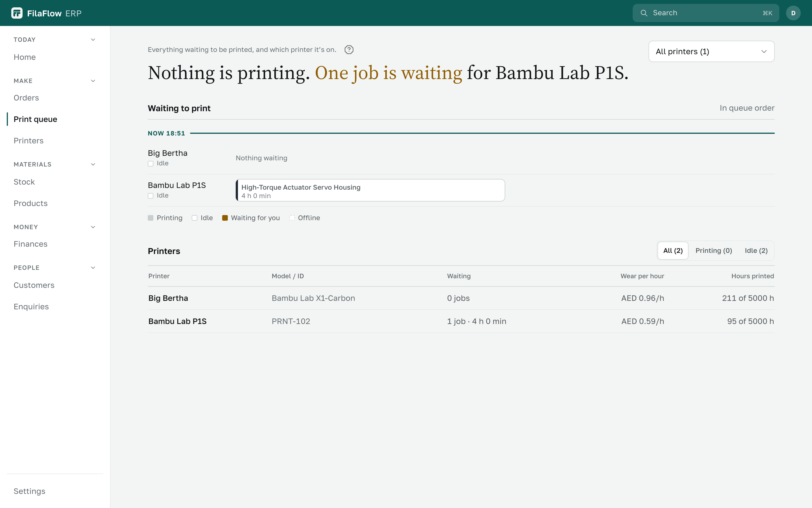Collapse the TODAY sidebar section
Viewport: 812px width, 508px height.
[x=93, y=40]
